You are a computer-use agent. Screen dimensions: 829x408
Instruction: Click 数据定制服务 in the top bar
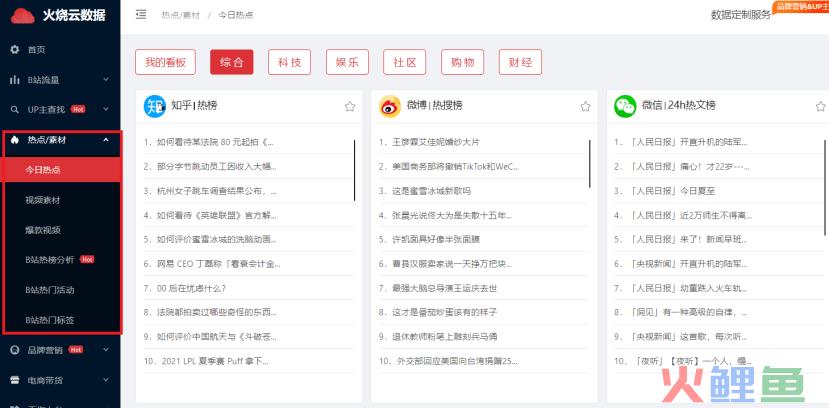[741, 15]
